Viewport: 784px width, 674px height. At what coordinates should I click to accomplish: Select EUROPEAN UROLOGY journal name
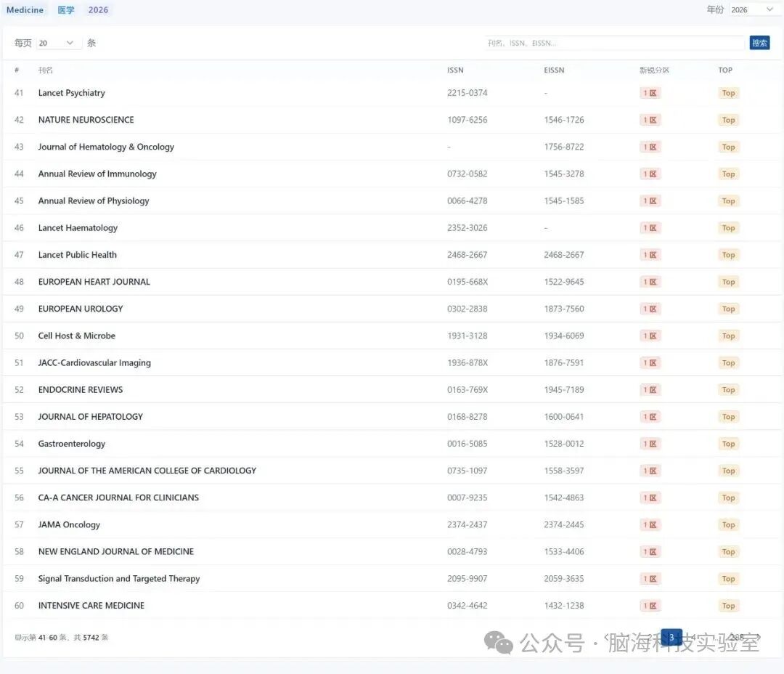click(81, 309)
